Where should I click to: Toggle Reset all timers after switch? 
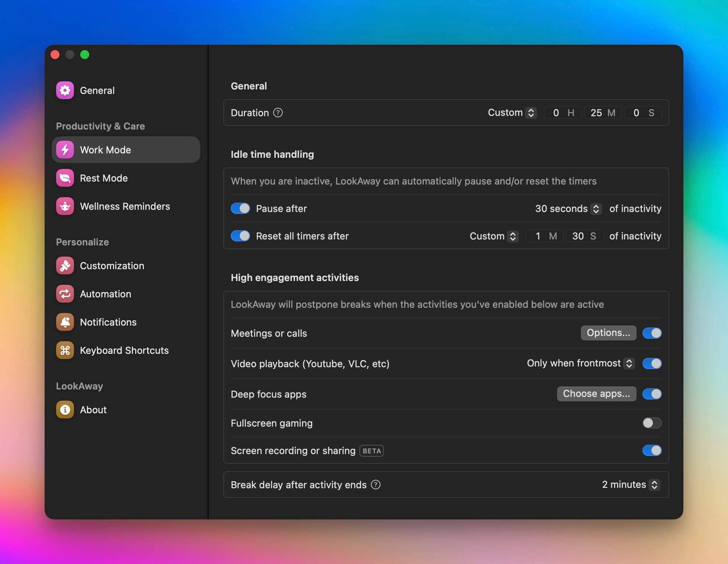(x=240, y=236)
